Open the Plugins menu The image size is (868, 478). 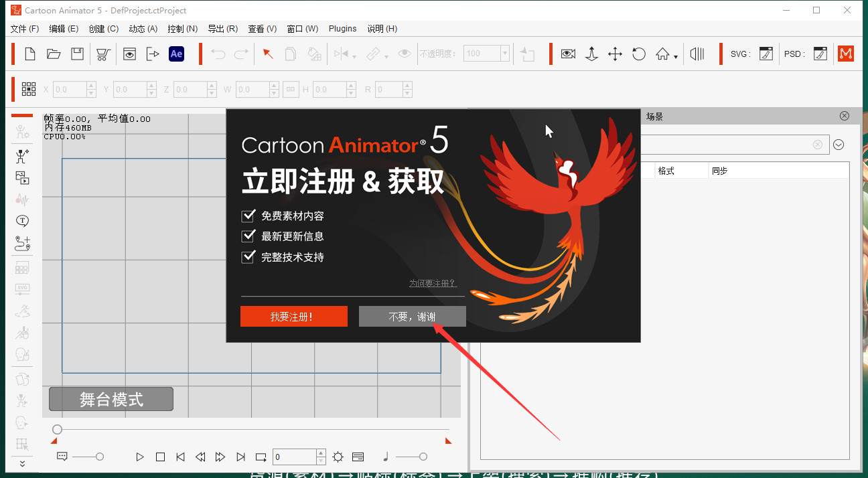(343, 29)
